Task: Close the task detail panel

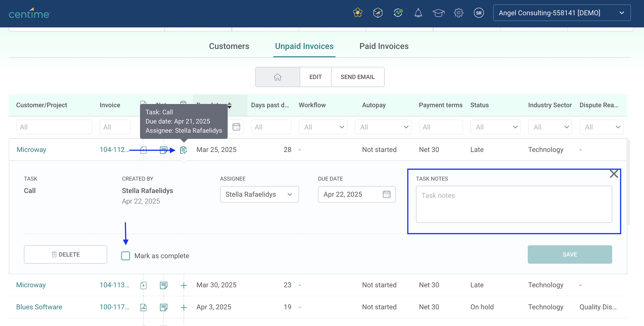Action: click(614, 174)
